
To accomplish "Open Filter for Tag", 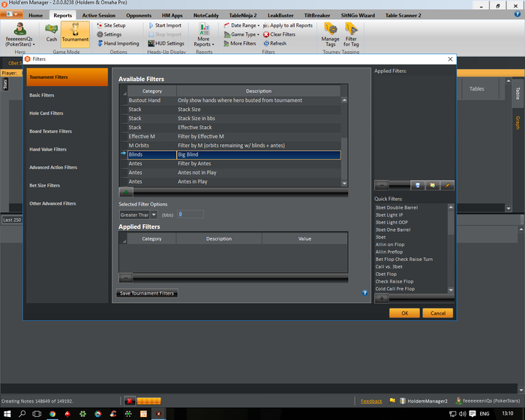I will click(x=351, y=34).
